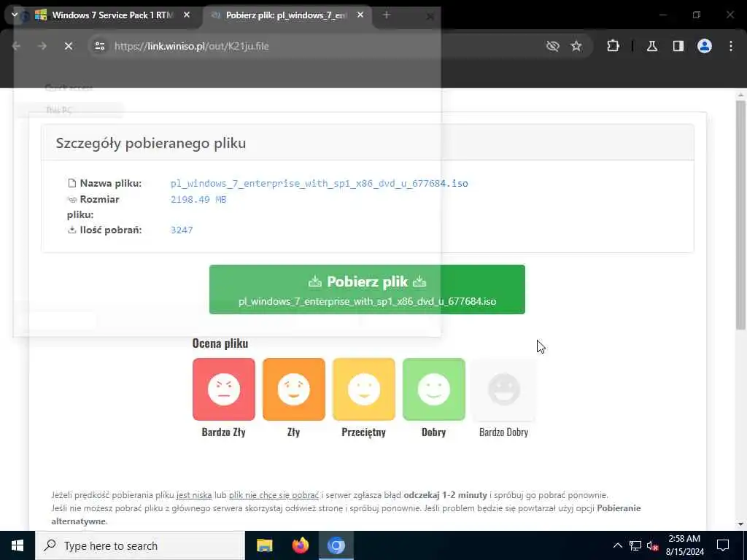Image resolution: width=747 pixels, height=560 pixels.
Task: Open Chrome Labs flask icon
Action: click(652, 46)
